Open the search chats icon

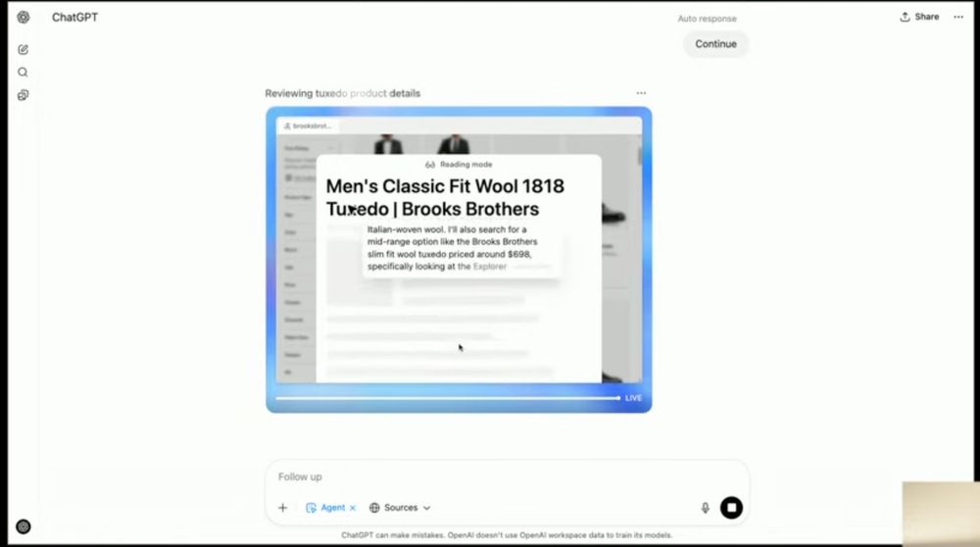(x=24, y=73)
